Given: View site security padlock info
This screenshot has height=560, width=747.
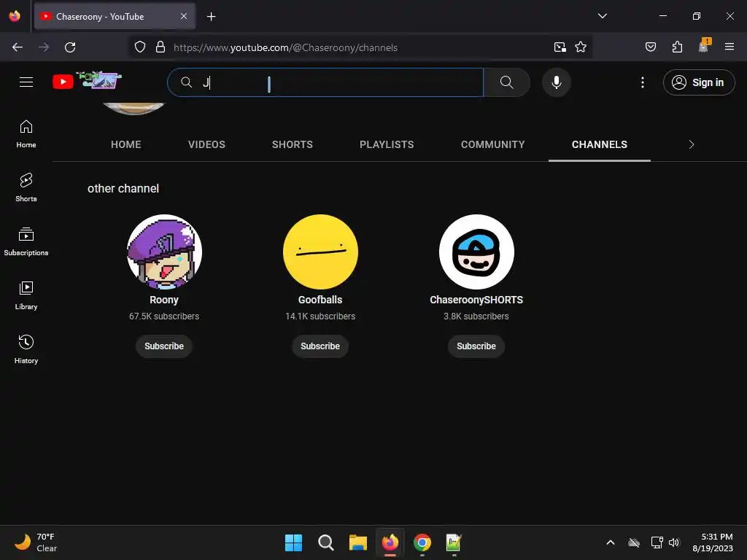Looking at the screenshot, I should click(160, 47).
